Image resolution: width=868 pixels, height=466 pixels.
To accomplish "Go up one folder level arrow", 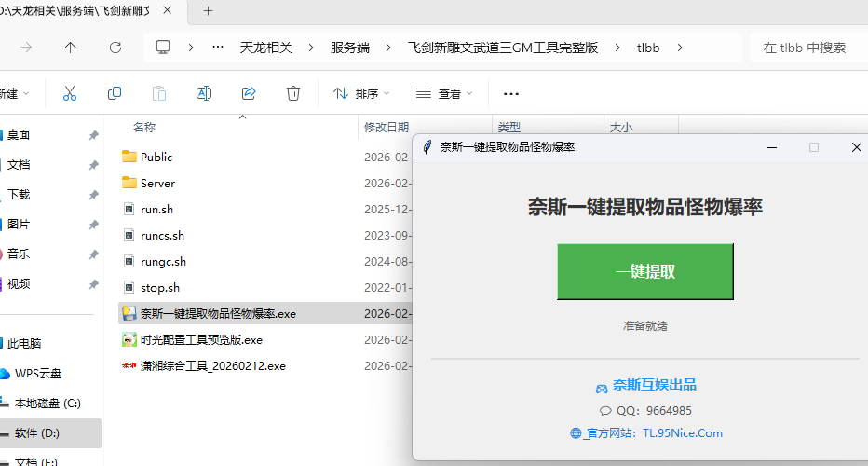I will pos(70,48).
